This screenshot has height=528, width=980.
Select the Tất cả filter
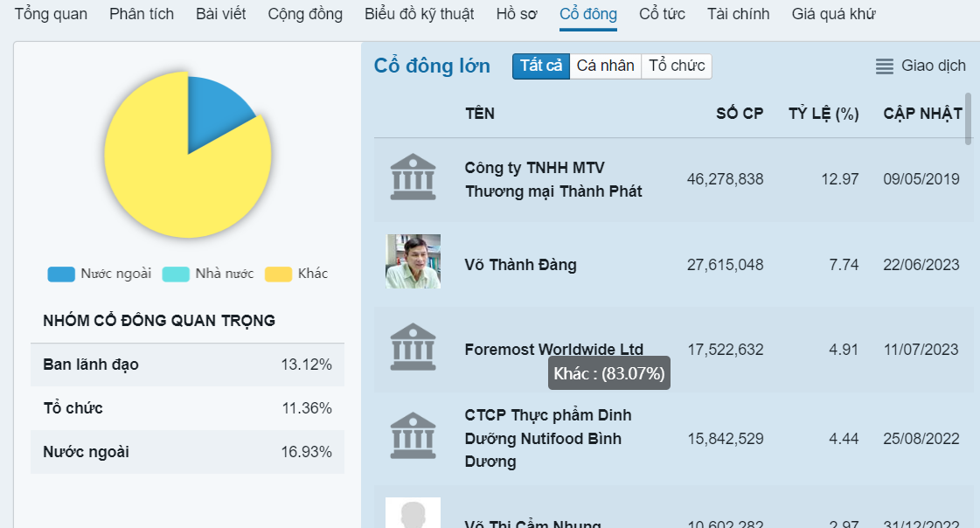(541, 66)
